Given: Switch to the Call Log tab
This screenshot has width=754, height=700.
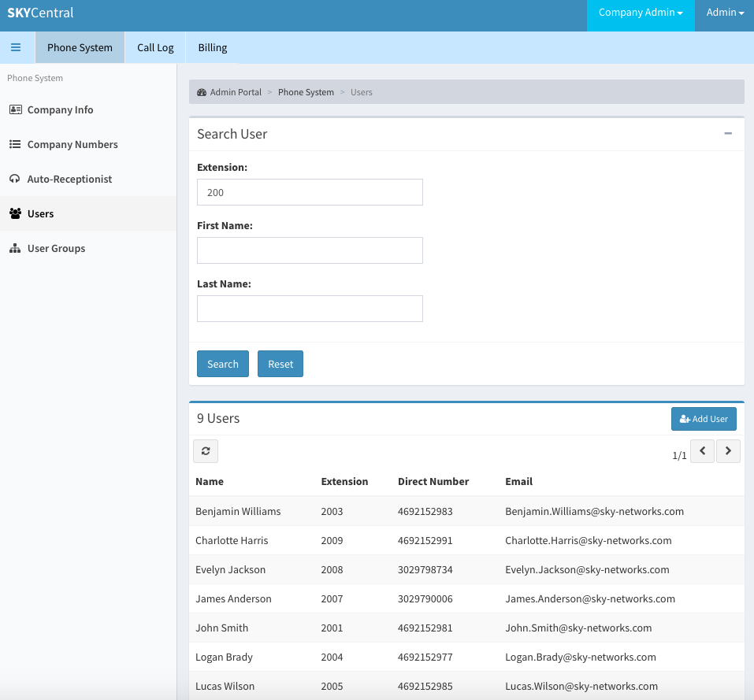Looking at the screenshot, I should [x=155, y=47].
